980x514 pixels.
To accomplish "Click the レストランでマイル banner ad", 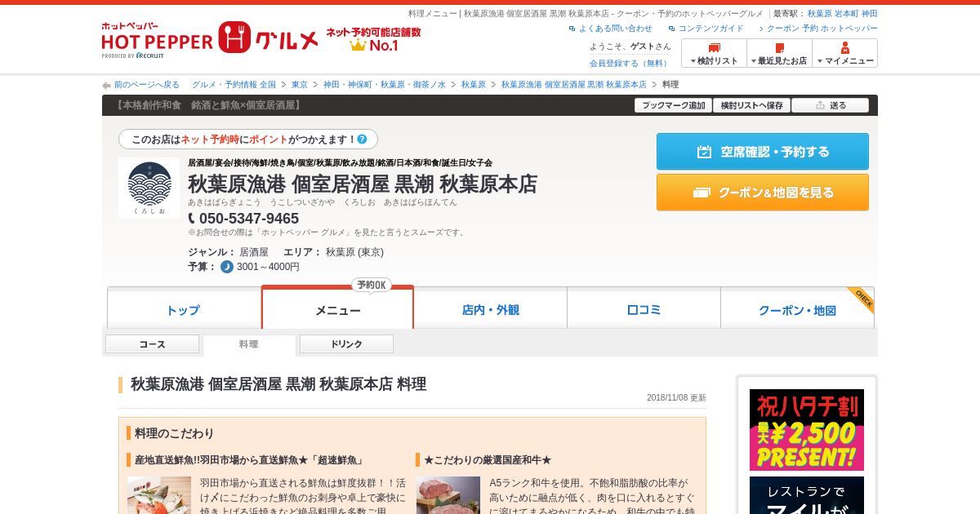I will [x=807, y=495].
